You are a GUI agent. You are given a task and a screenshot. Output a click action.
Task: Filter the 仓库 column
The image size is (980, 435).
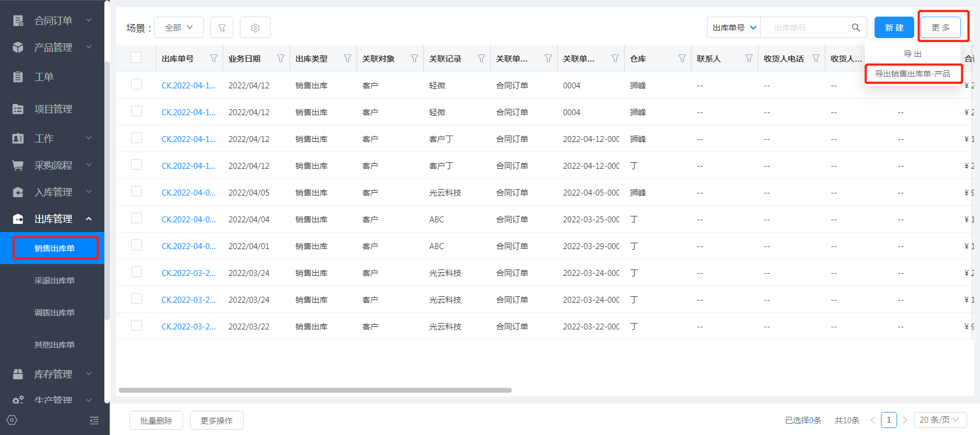[682, 58]
